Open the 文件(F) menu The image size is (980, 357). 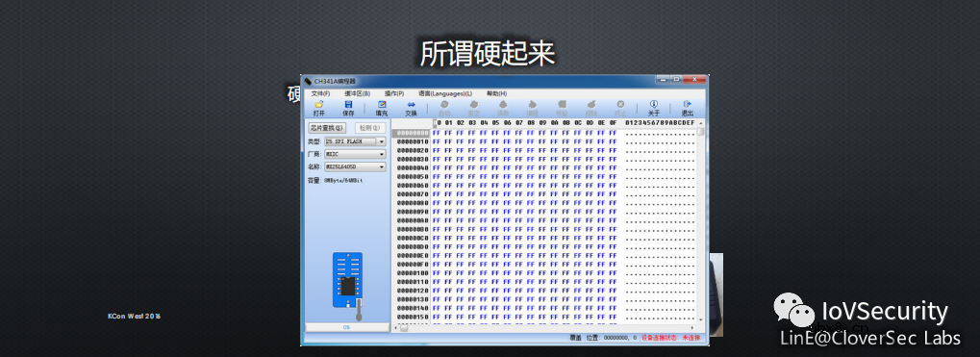point(320,93)
